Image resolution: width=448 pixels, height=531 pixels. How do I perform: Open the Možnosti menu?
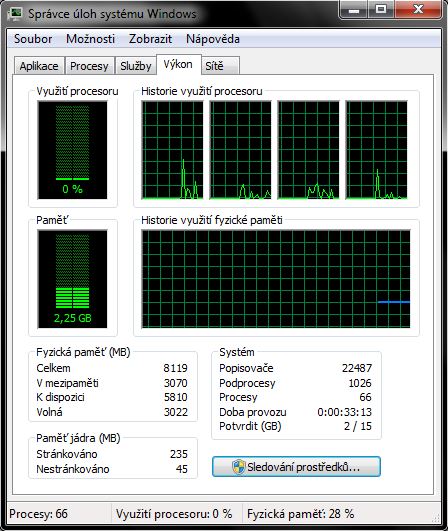point(90,39)
